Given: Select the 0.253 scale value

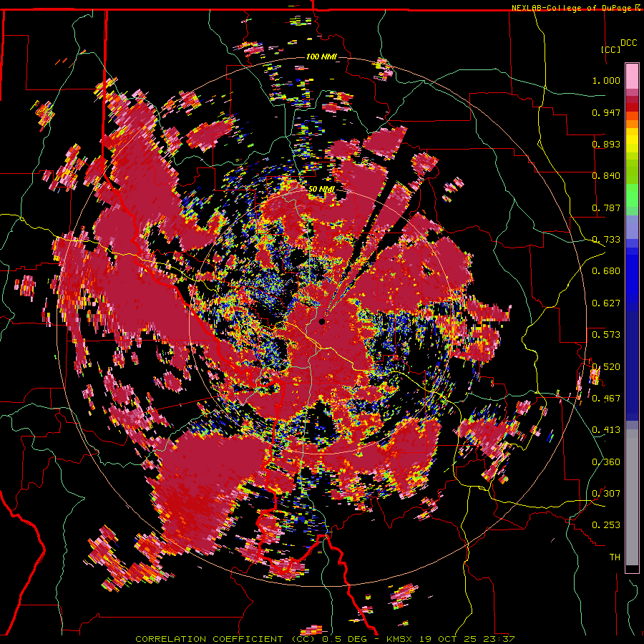Looking at the screenshot, I should tap(606, 525).
